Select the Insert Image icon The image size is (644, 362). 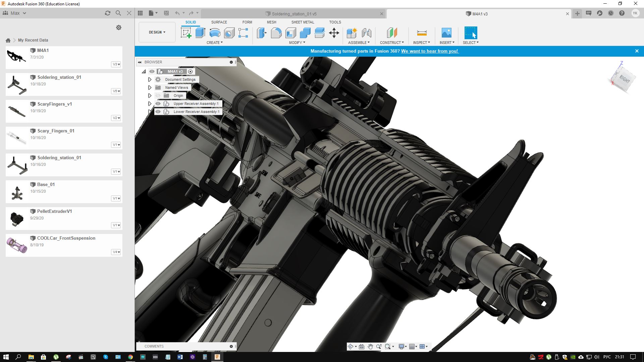click(x=446, y=33)
